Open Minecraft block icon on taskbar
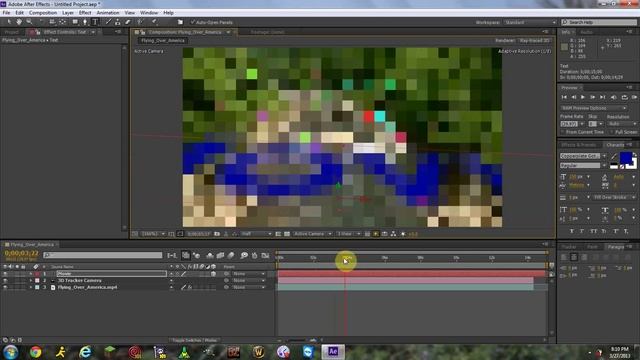640x360 pixels. tap(110, 351)
